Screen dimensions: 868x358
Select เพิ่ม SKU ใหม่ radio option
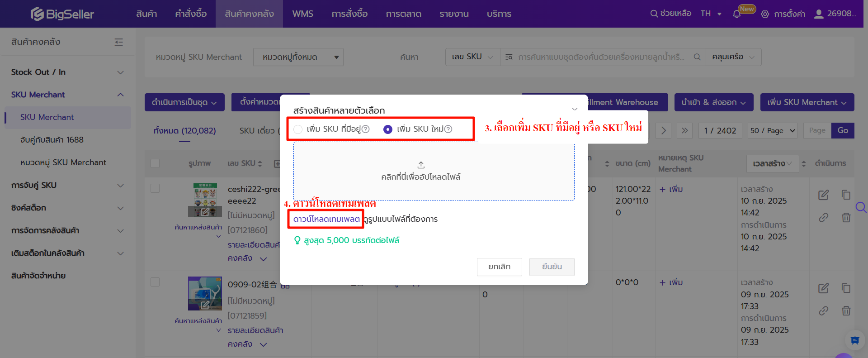click(388, 129)
